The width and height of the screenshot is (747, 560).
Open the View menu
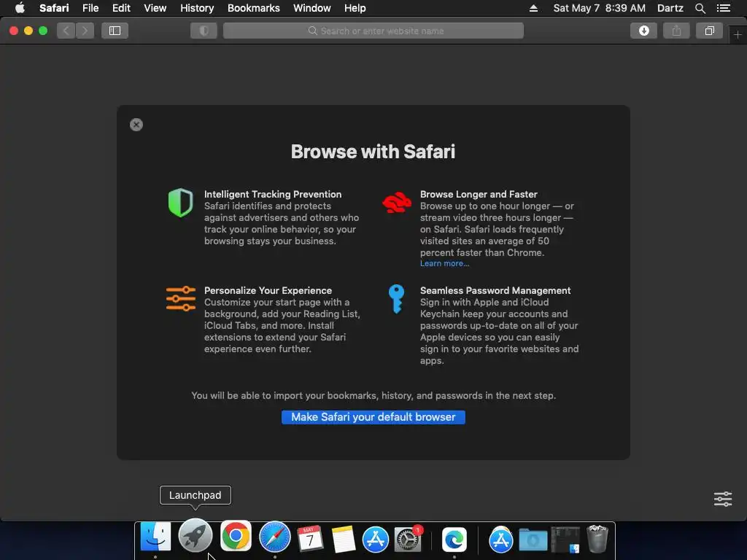tap(155, 8)
